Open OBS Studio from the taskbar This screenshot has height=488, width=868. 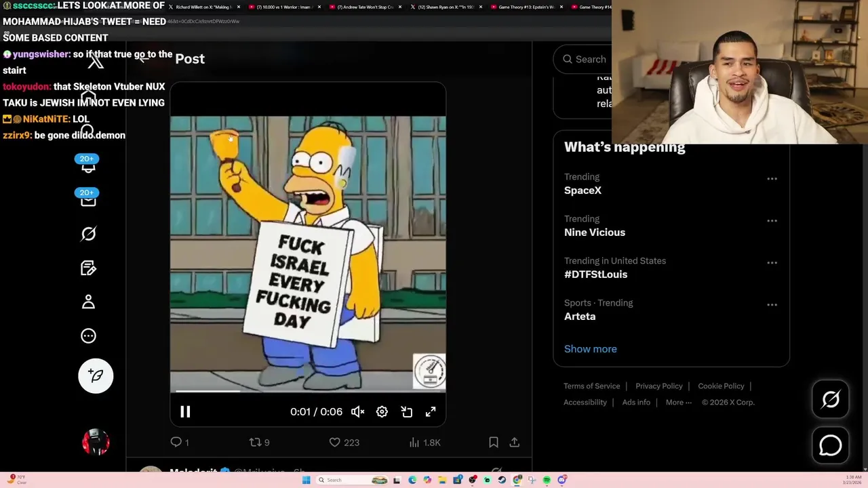[x=473, y=480]
